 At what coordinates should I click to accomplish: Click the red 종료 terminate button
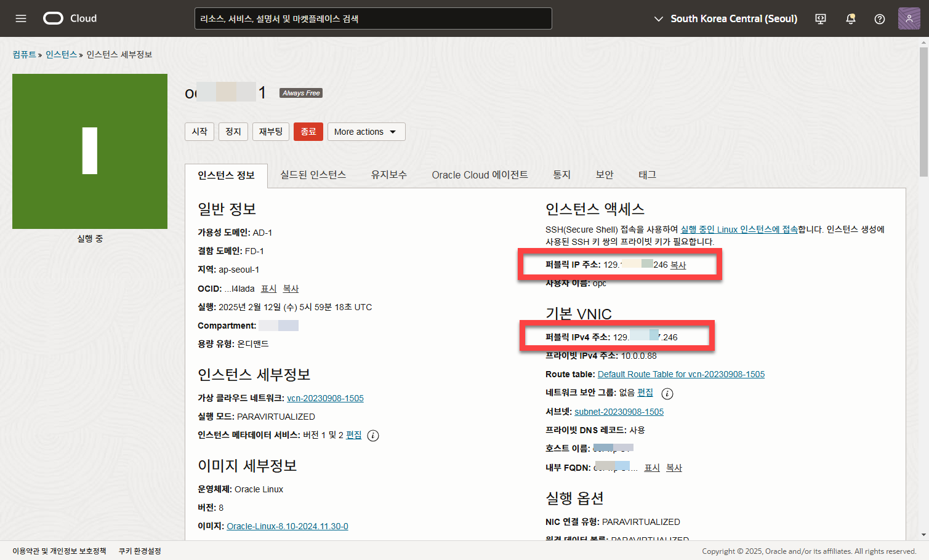[308, 132]
